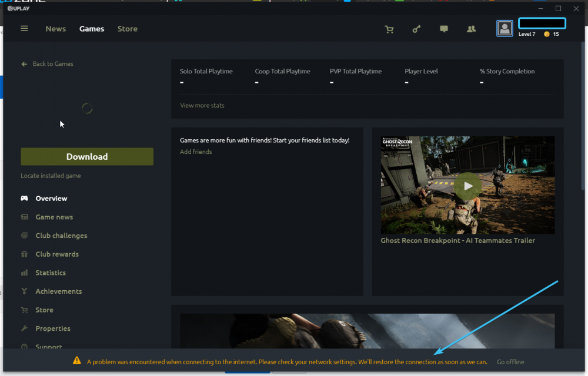Open Club rewards section
This screenshot has height=376, width=588.
point(57,254)
